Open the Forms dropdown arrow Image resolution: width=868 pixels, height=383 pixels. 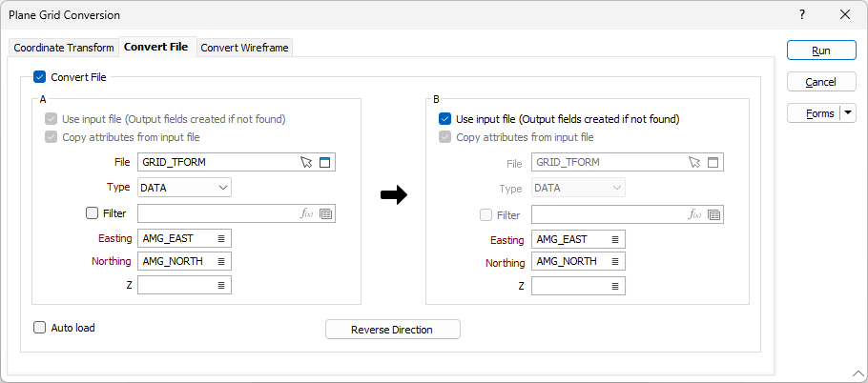pyautogui.click(x=848, y=113)
